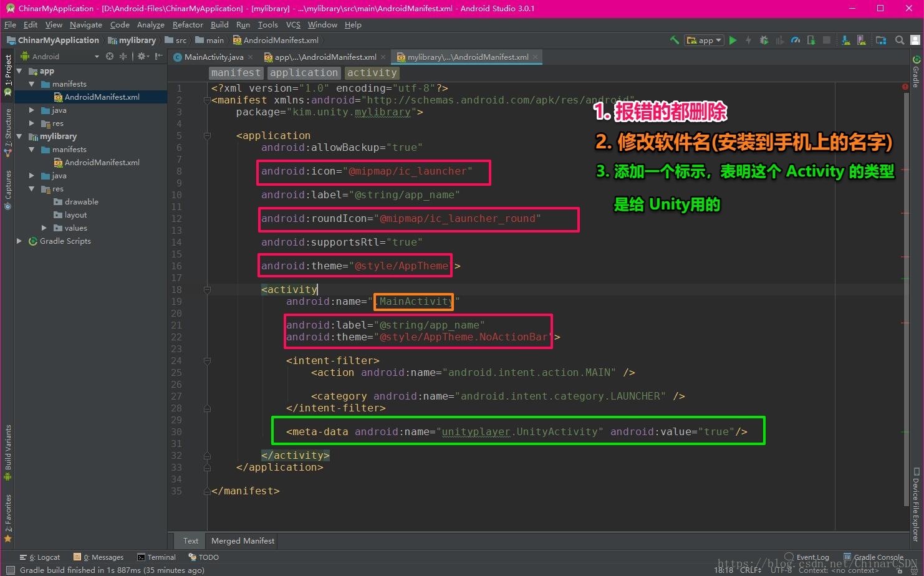The image size is (924, 576).
Task: Click the Run with Coverage icon
Action: tap(779, 40)
